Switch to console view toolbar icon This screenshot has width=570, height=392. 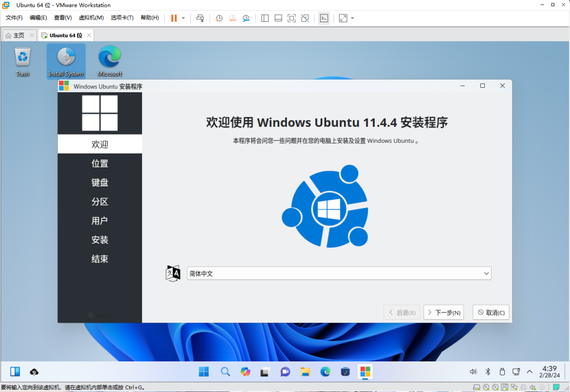[x=323, y=18]
